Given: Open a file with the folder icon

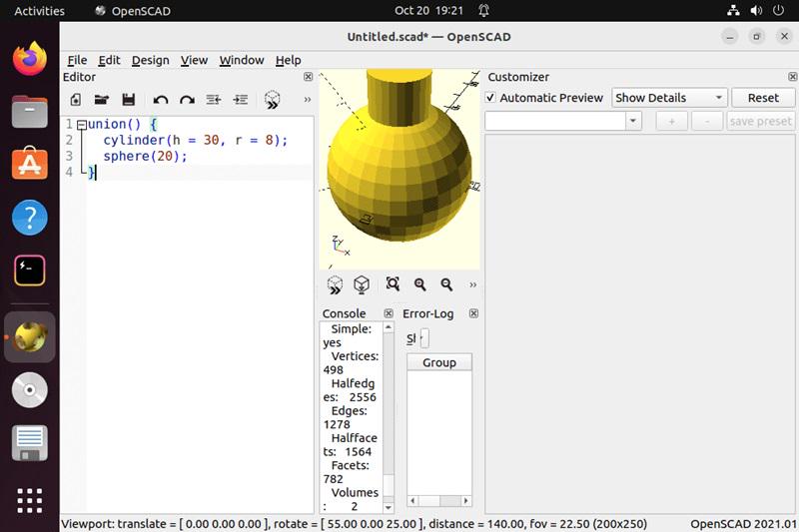Looking at the screenshot, I should coord(102,99).
